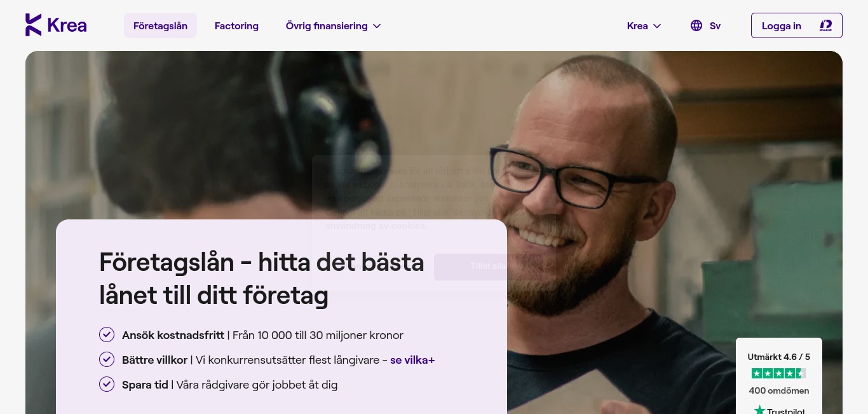Screen dimensions: 868x414
Task: Click checkmark icon beside Bättre villkor
Action: (x=107, y=359)
